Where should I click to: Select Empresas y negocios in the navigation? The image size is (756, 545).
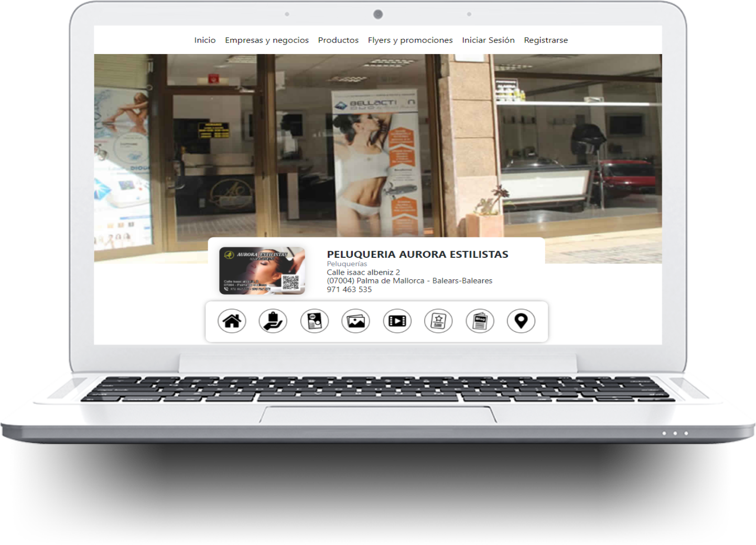coord(267,40)
